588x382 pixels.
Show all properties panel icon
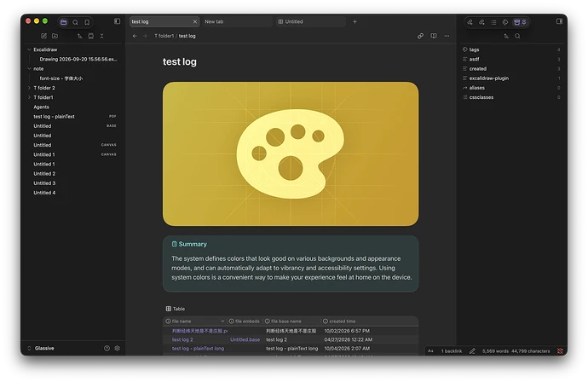(516, 22)
